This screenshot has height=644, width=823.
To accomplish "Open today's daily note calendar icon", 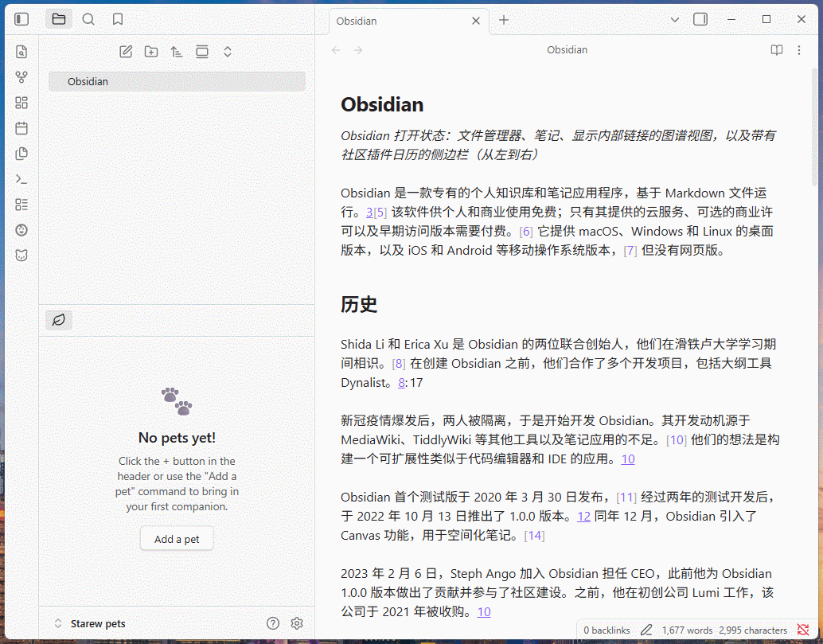I will tap(21, 128).
